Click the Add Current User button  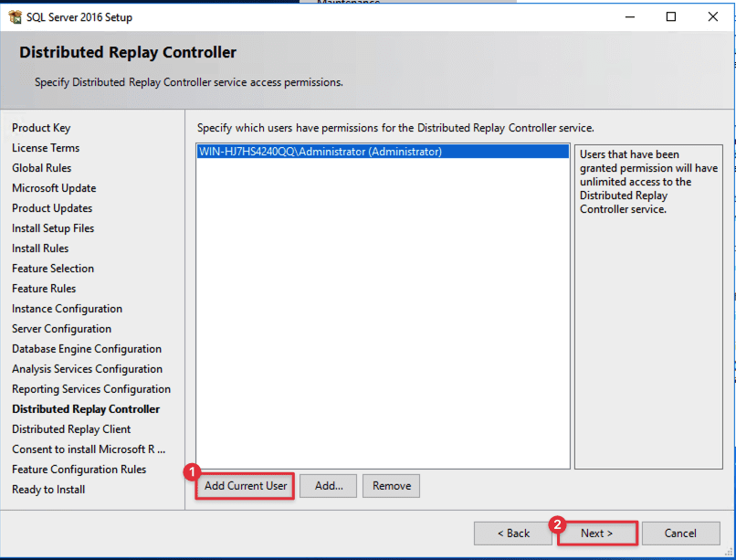pyautogui.click(x=246, y=486)
